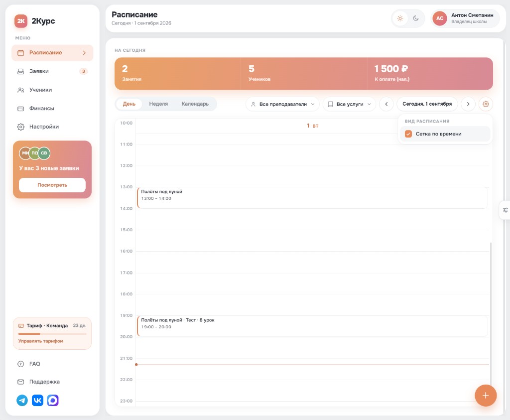Click the chevron next to Расписание

click(x=84, y=53)
